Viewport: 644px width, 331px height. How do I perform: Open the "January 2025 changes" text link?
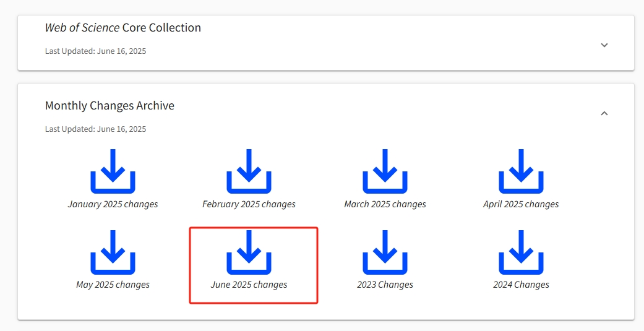[113, 204]
